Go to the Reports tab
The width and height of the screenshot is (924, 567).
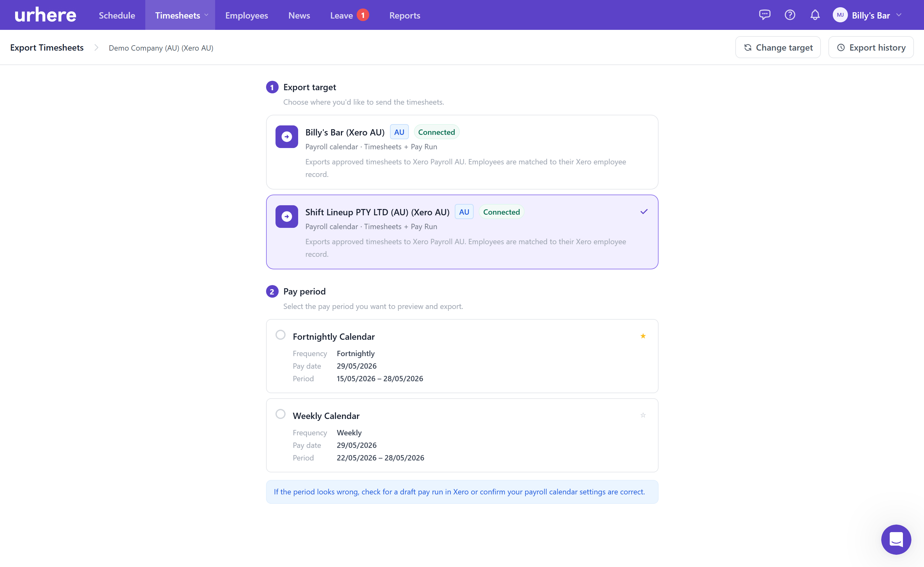pos(404,15)
